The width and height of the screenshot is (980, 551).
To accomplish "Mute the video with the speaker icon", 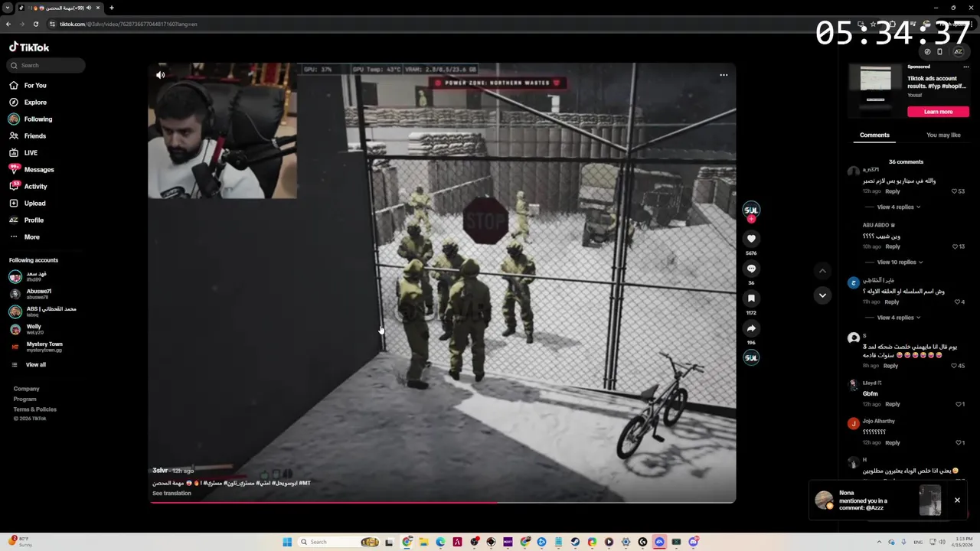I will tap(160, 75).
